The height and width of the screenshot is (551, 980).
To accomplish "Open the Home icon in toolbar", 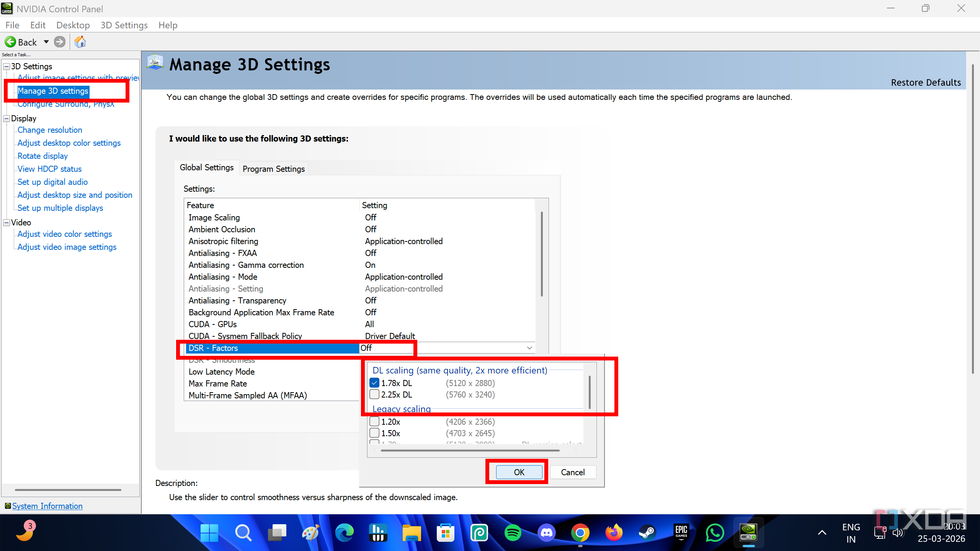I will click(80, 42).
